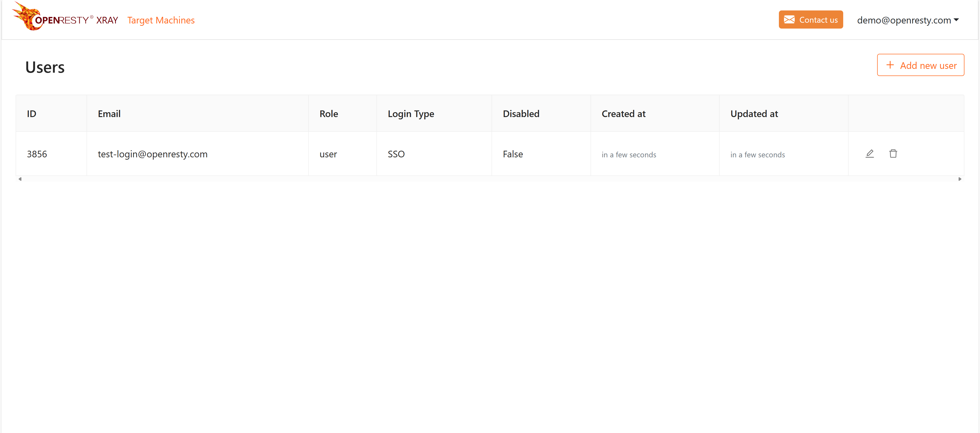Open the demo@openresty.com account dropdown
This screenshot has width=980, height=433.
tap(908, 20)
